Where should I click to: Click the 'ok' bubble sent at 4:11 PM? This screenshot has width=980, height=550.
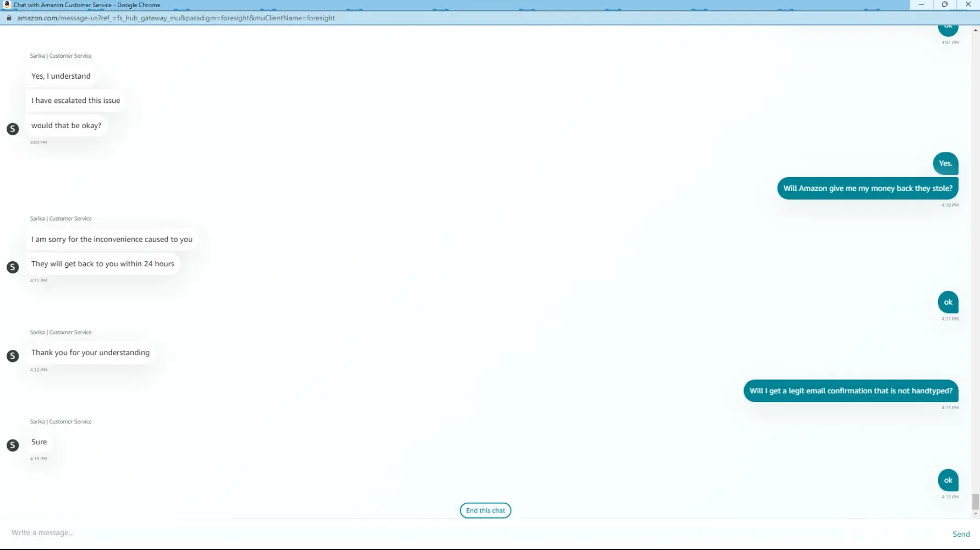pyautogui.click(x=948, y=302)
